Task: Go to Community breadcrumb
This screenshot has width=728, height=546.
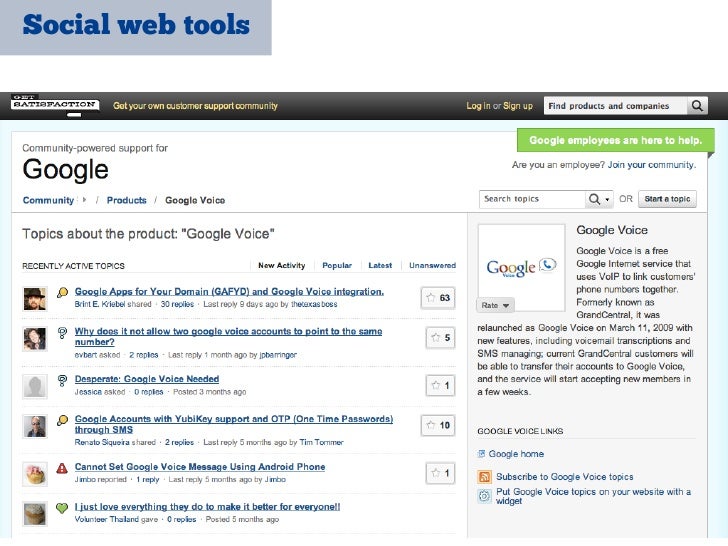Action: [48, 200]
